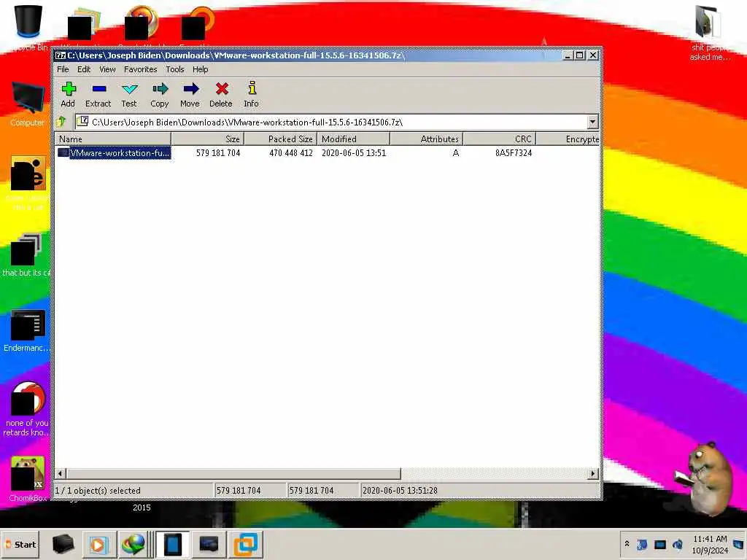Click status bar date 2020-06-05 13:51:28
747x560 pixels.
400,491
